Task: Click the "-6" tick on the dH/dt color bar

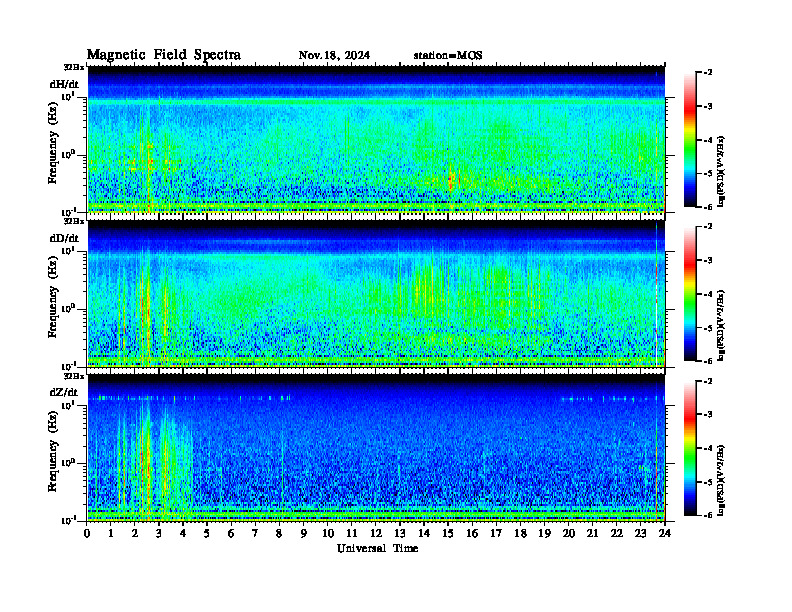Action: [x=709, y=207]
